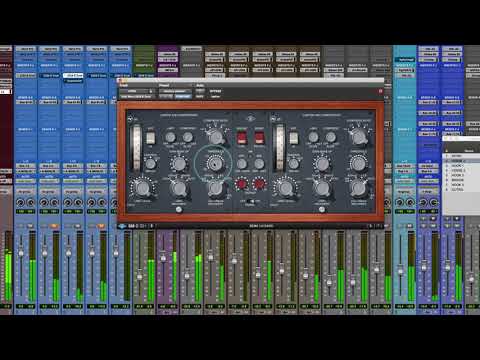Toggle the right red rocker switch

coord(259,138)
